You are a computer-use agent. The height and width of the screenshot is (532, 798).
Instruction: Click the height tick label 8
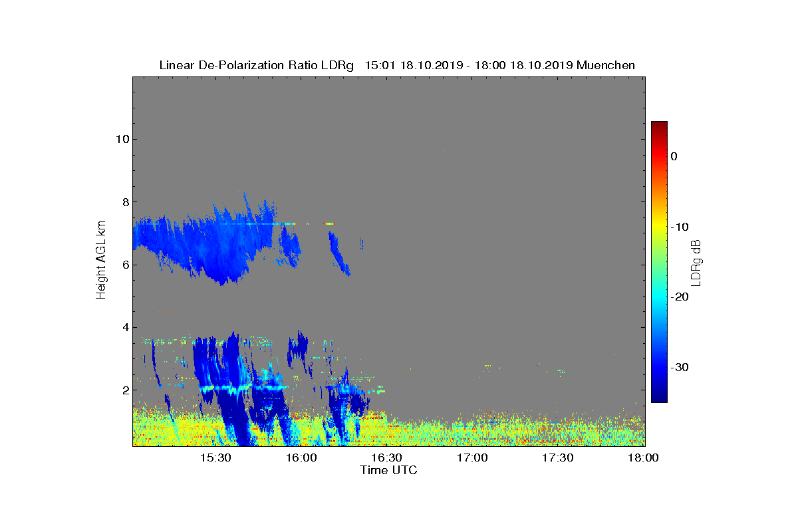point(124,201)
